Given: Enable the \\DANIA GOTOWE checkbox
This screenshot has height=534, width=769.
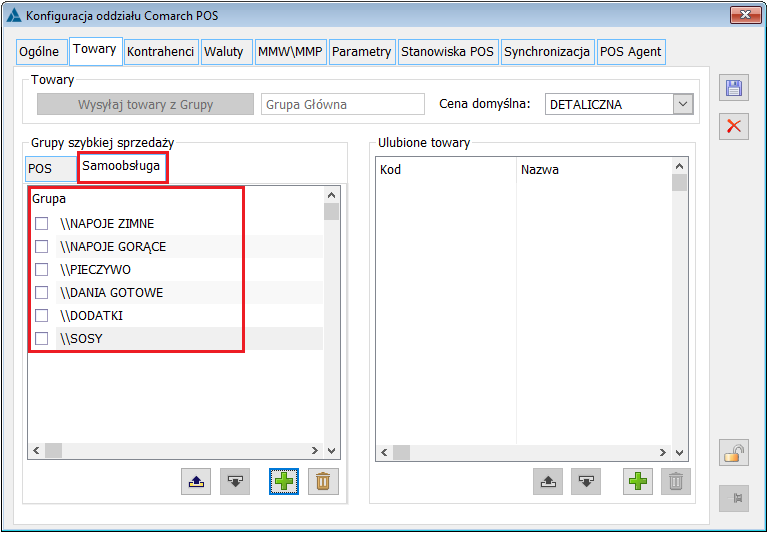Looking at the screenshot, I should [x=42, y=293].
